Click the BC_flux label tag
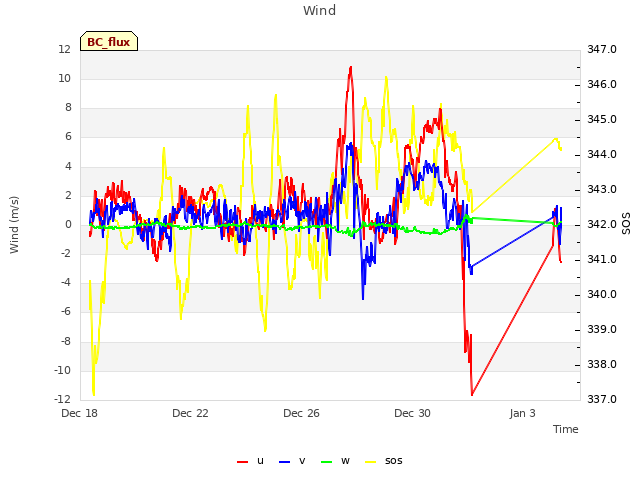This screenshot has height=480, width=640. tap(109, 41)
